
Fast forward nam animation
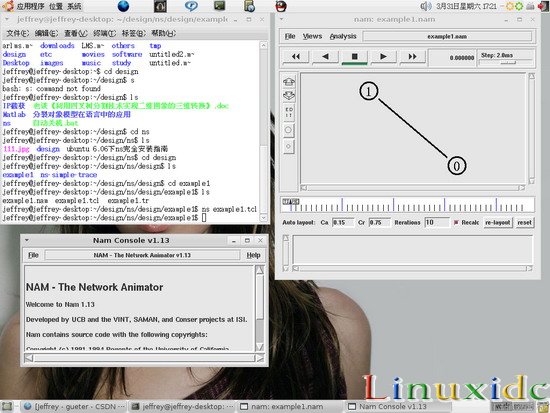click(x=412, y=57)
